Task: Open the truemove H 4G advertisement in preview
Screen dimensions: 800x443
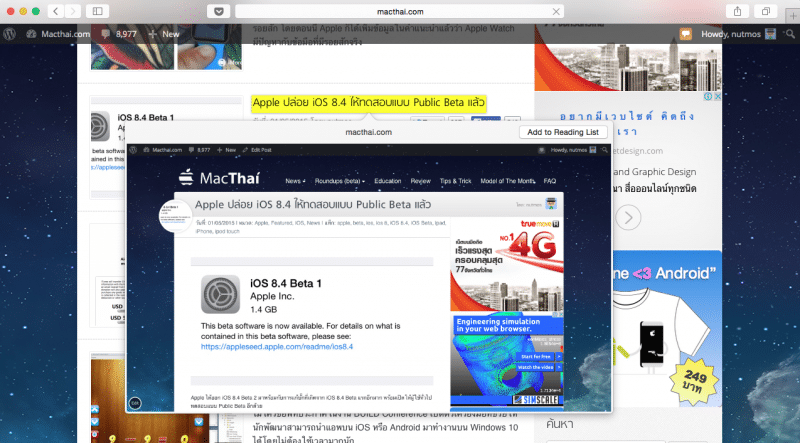Action: pos(507,264)
